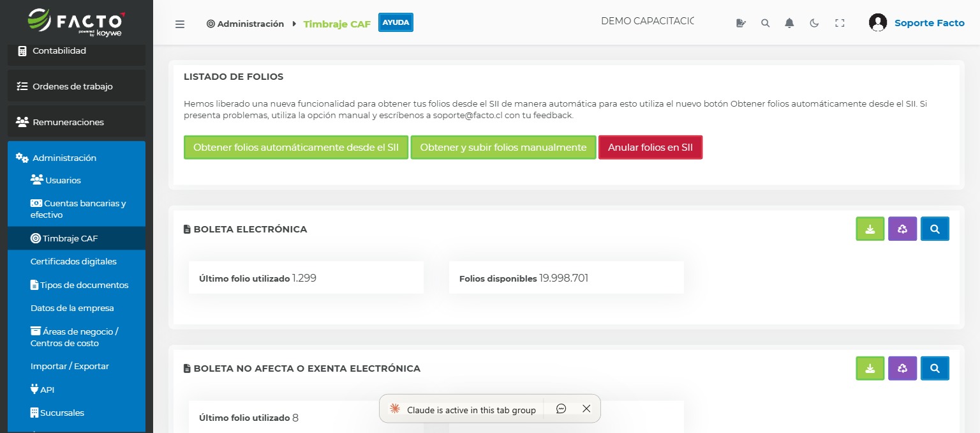
Task: Click Obtener folios automáticamente desde el SII
Action: (295, 147)
